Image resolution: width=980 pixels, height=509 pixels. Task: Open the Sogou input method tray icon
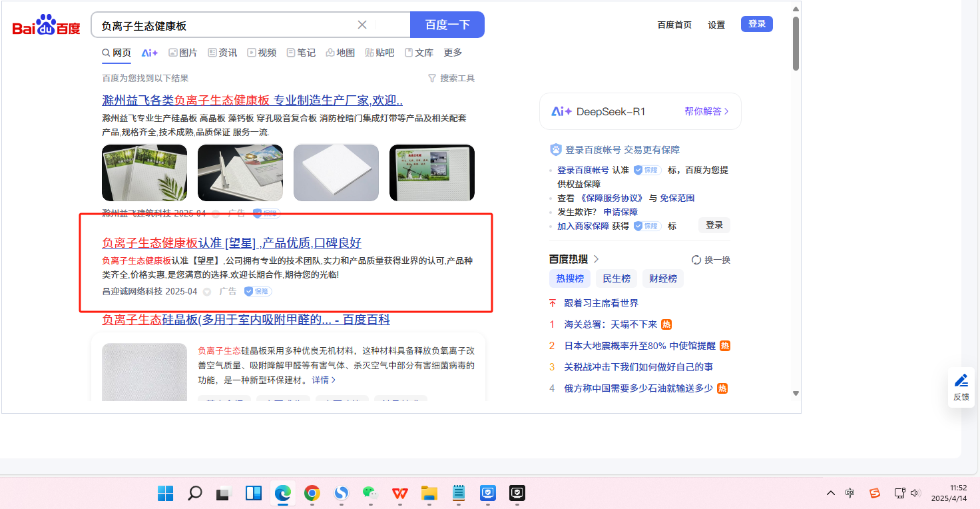point(875,493)
